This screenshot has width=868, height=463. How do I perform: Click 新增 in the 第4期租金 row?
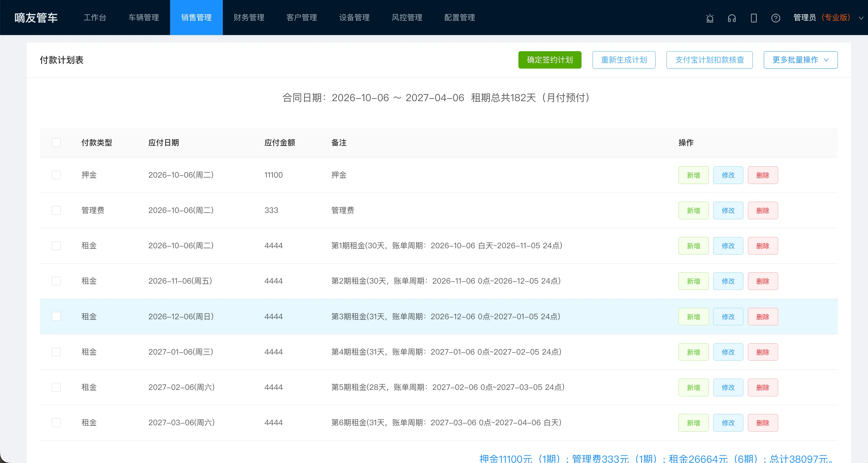click(693, 352)
